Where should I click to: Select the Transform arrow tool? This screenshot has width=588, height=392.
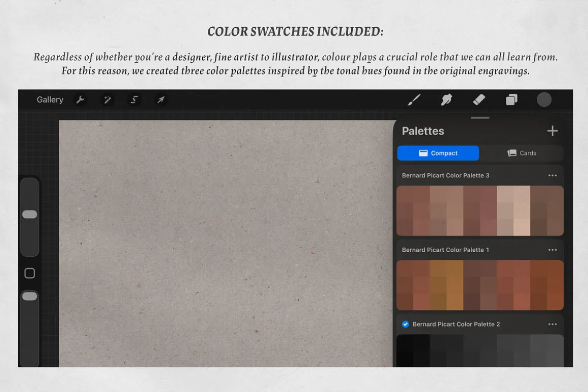point(161,100)
